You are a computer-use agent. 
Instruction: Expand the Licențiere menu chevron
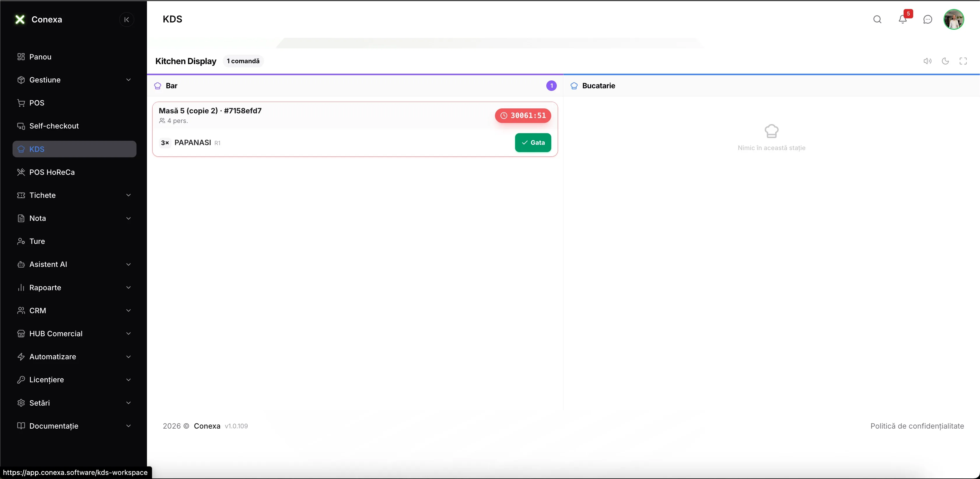pyautogui.click(x=129, y=380)
